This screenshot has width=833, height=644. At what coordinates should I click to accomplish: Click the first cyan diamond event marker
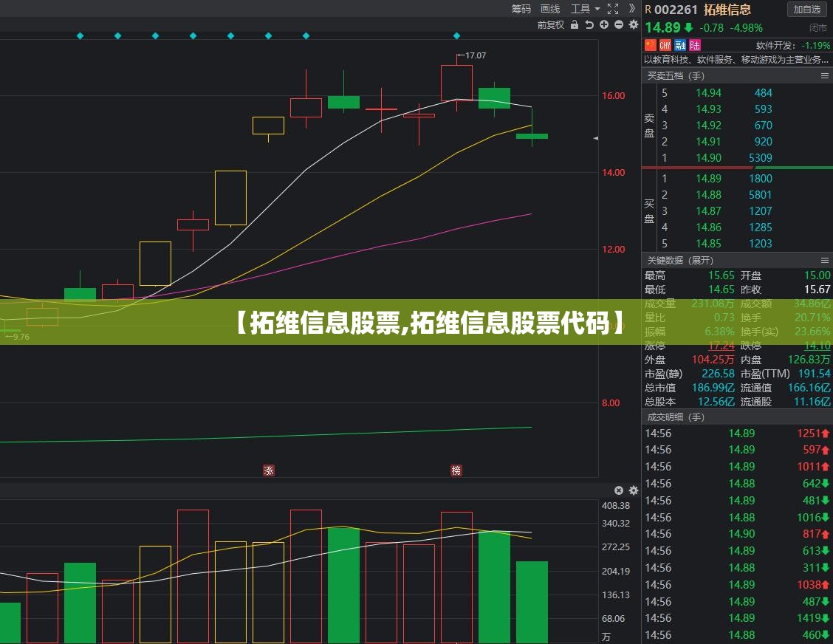point(80,36)
